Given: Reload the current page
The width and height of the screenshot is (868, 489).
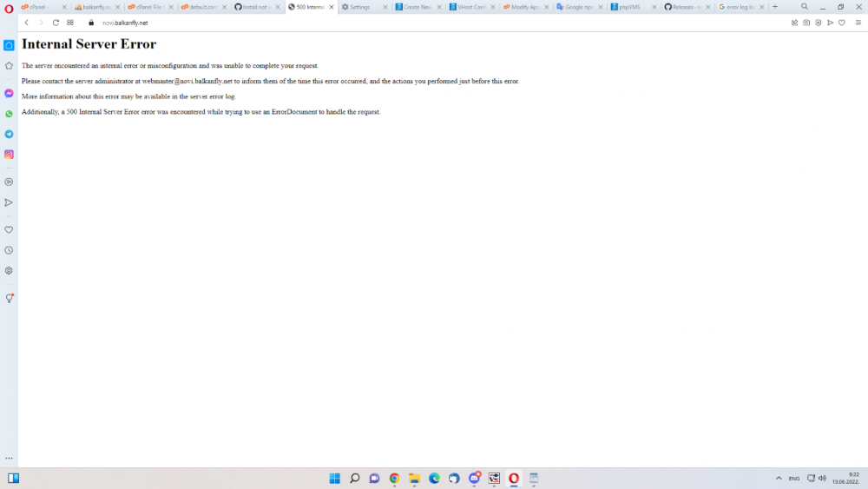Looking at the screenshot, I should coord(56,23).
